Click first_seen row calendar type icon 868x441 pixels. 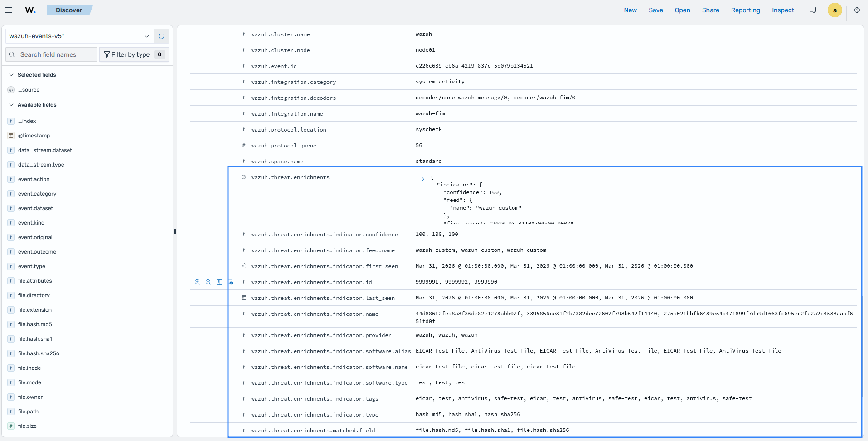coord(244,266)
